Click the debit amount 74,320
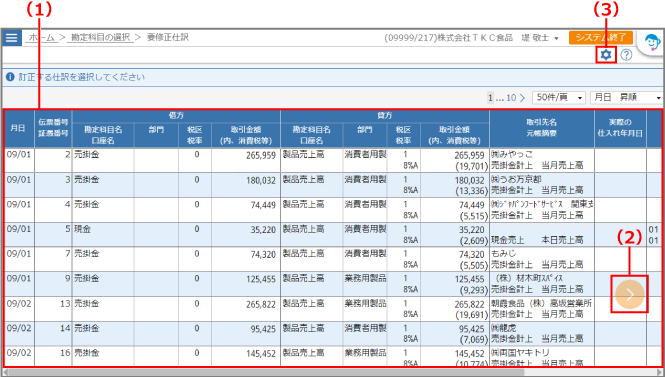Screen dimensions: 665x377 pyautogui.click(x=263, y=254)
